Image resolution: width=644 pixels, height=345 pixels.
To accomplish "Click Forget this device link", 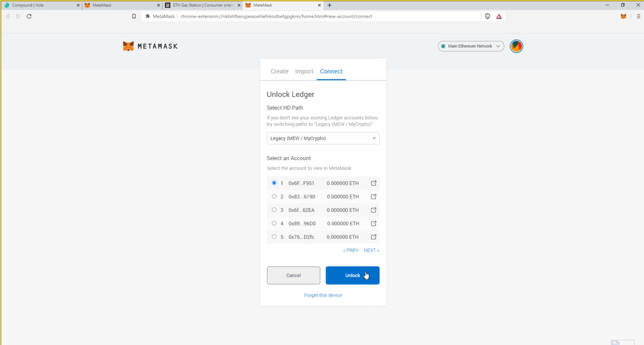I will pyautogui.click(x=323, y=295).
